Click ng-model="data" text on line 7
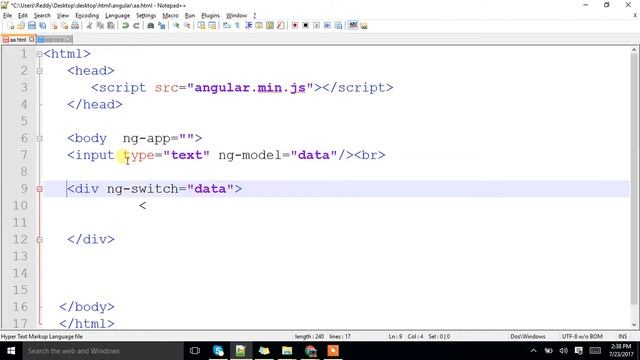 click(x=278, y=156)
